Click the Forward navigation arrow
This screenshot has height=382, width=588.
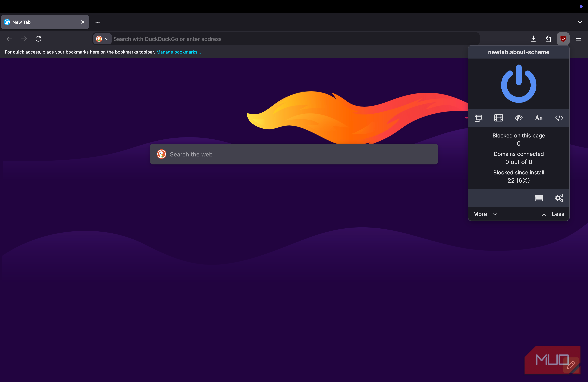tap(24, 39)
